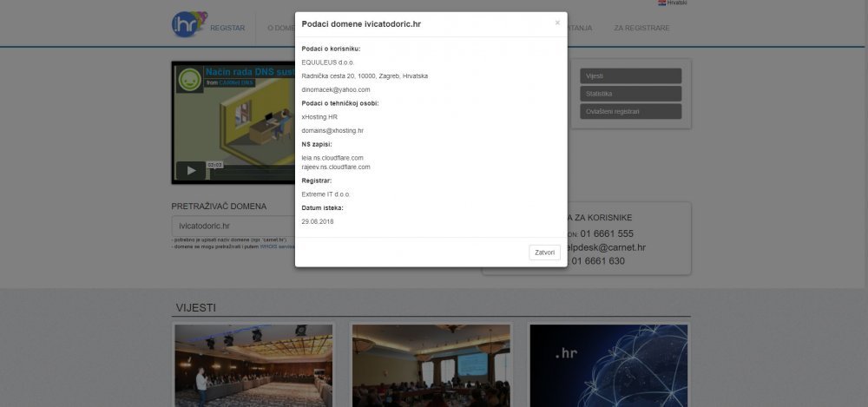The width and height of the screenshot is (868, 407).
Task: Click the VIJESTI section heading
Action: pyautogui.click(x=196, y=308)
